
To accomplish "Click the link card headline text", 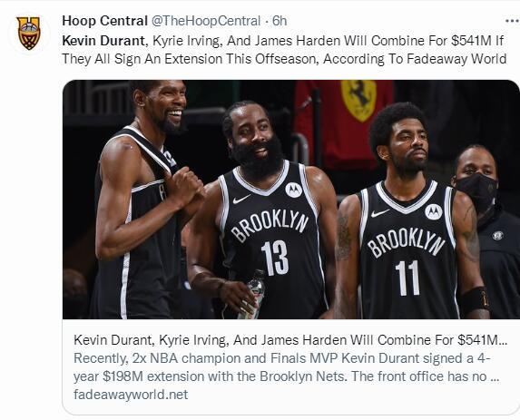I will 290,340.
